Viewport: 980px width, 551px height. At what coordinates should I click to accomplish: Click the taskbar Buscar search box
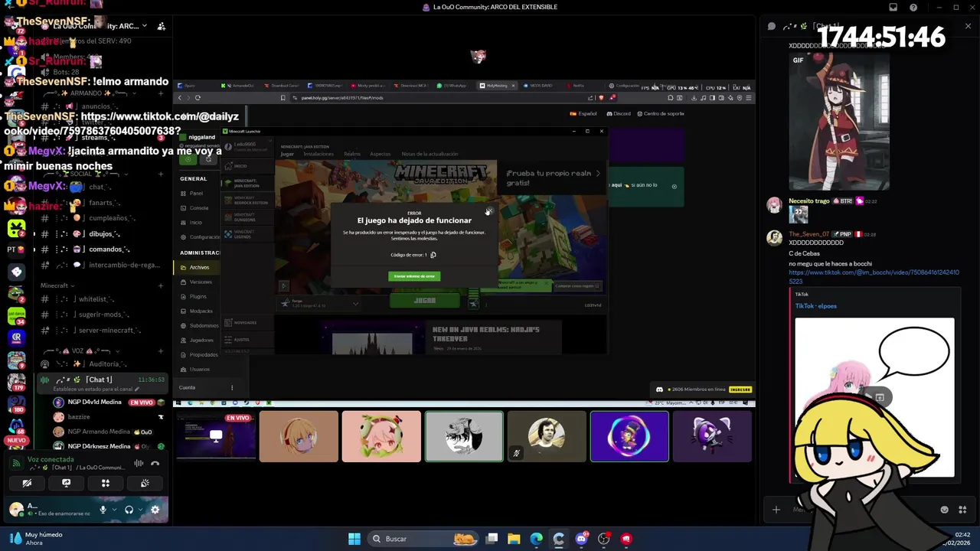click(x=423, y=539)
